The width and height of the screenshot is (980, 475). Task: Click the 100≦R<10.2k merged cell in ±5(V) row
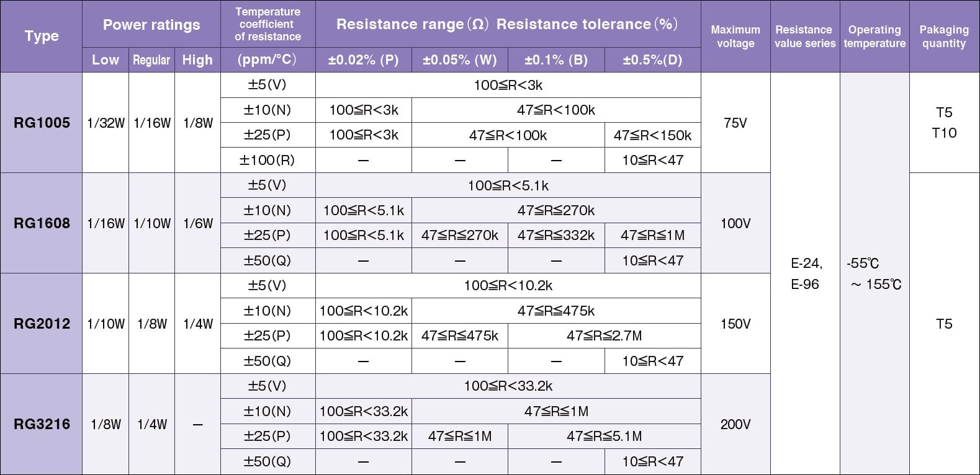tap(508, 286)
